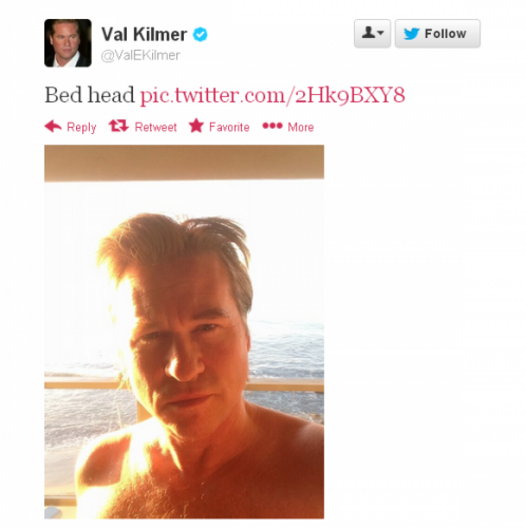Click the retweet arrows icon

click(x=119, y=126)
